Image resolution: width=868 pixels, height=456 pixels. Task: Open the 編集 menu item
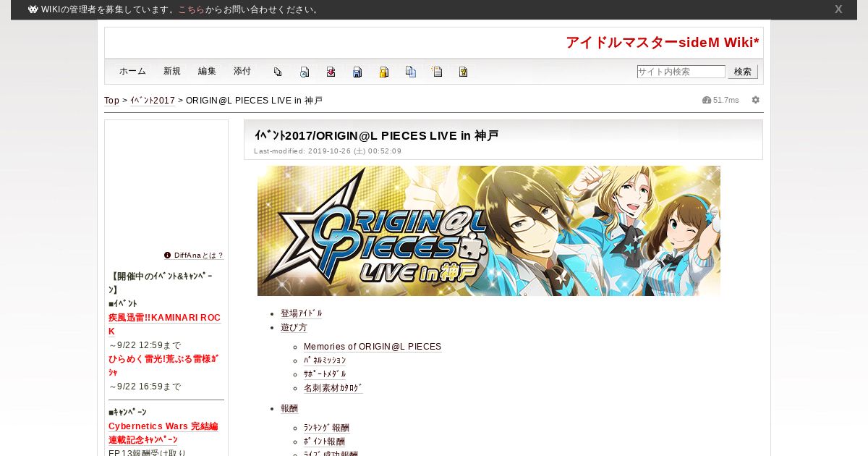click(x=208, y=71)
